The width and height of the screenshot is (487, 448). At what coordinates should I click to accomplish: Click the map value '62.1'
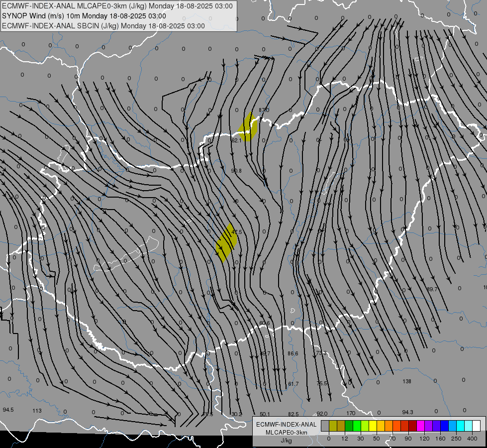point(236,140)
